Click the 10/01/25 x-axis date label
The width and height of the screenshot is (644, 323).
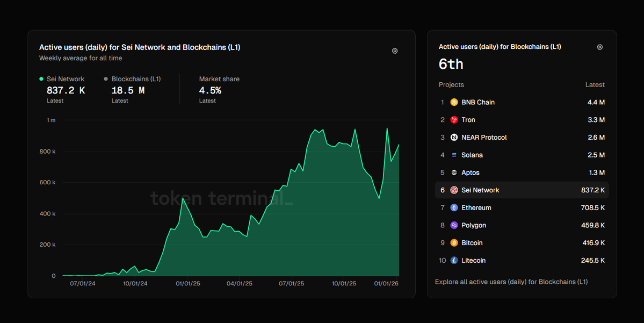coord(344,284)
